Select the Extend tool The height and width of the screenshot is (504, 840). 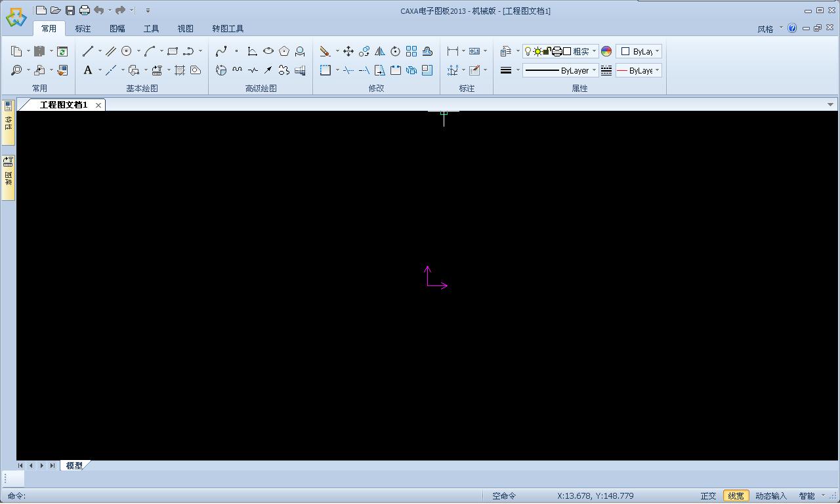coord(364,70)
